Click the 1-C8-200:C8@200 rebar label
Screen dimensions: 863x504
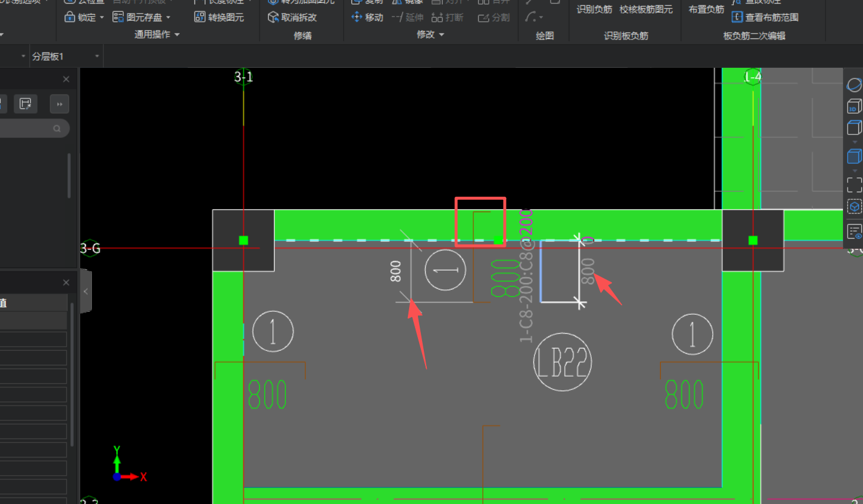click(526, 276)
